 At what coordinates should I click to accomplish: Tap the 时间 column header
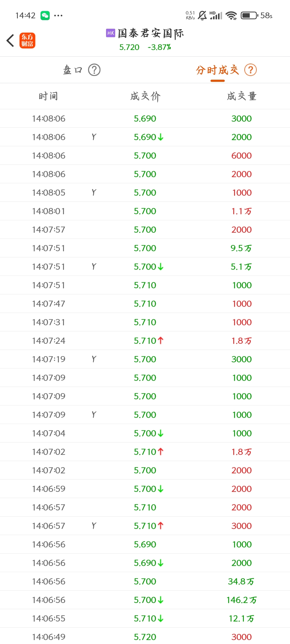(48, 96)
